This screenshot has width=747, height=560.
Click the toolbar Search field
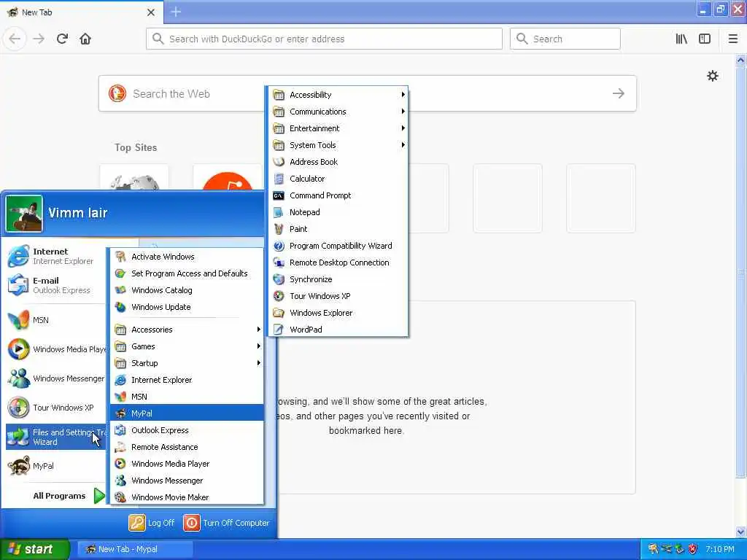(565, 39)
